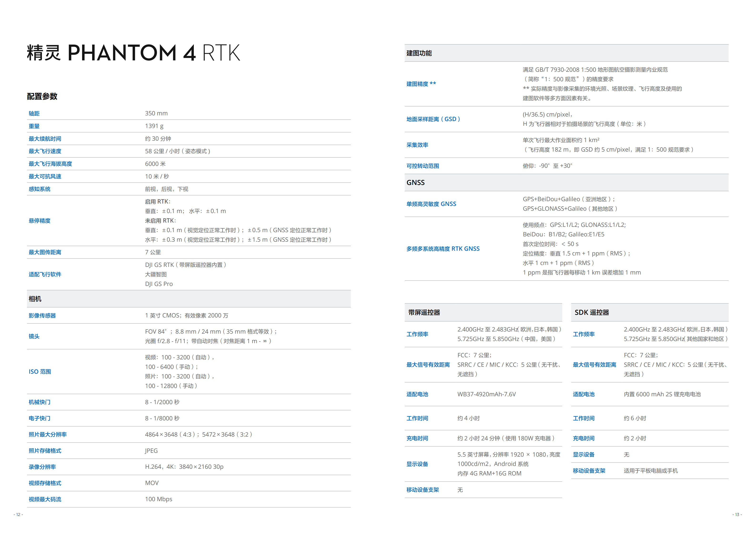The image size is (756, 535).
Task: Click 内置 6000 mAh 2S 锂充电电池
Action: pyautogui.click(x=662, y=395)
